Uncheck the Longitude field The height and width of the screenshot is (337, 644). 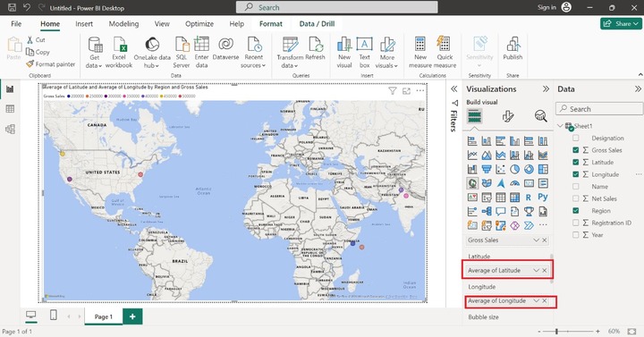[576, 174]
